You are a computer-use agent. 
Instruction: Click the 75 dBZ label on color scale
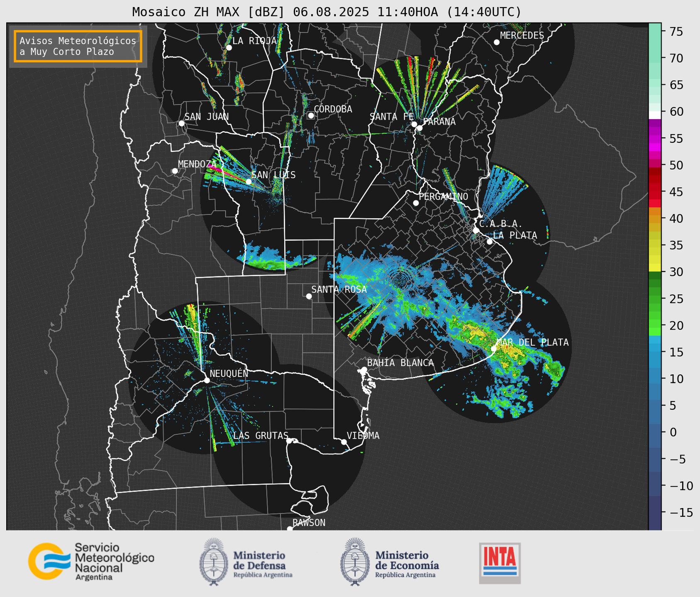tap(676, 31)
